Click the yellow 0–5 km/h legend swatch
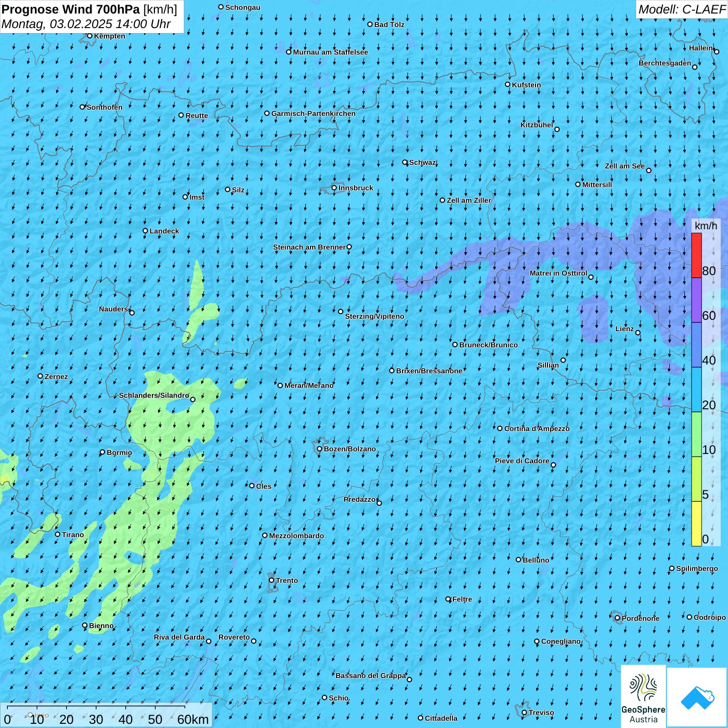This screenshot has width=728, height=728. [x=696, y=524]
